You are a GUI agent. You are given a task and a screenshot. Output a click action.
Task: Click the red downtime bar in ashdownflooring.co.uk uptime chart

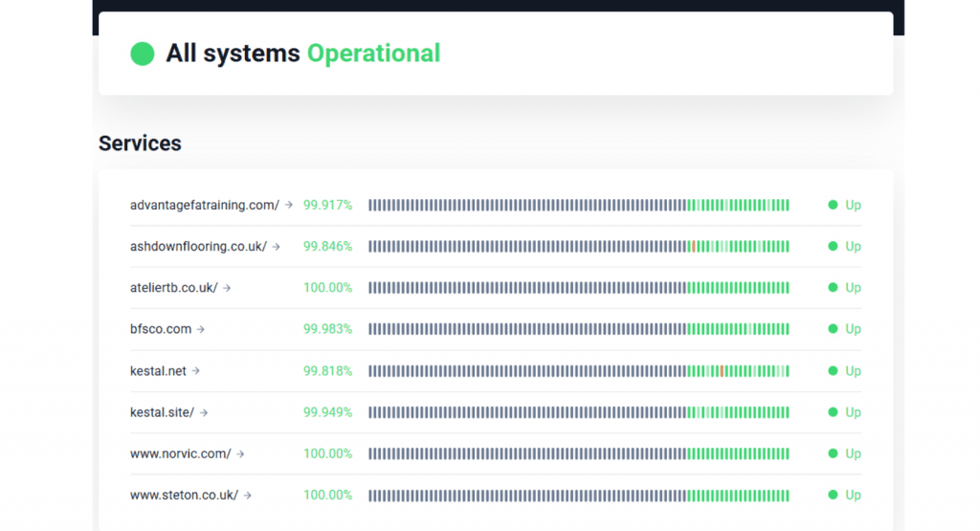point(693,247)
